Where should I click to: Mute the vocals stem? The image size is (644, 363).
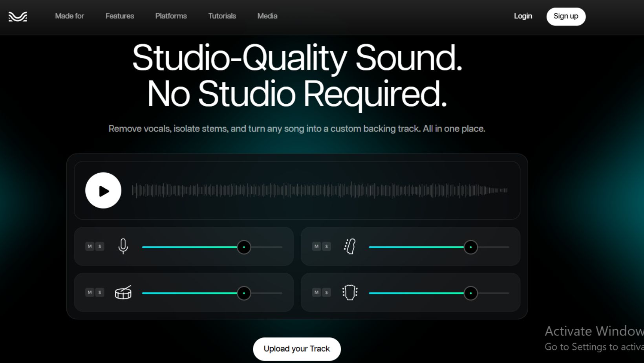pos(90,246)
